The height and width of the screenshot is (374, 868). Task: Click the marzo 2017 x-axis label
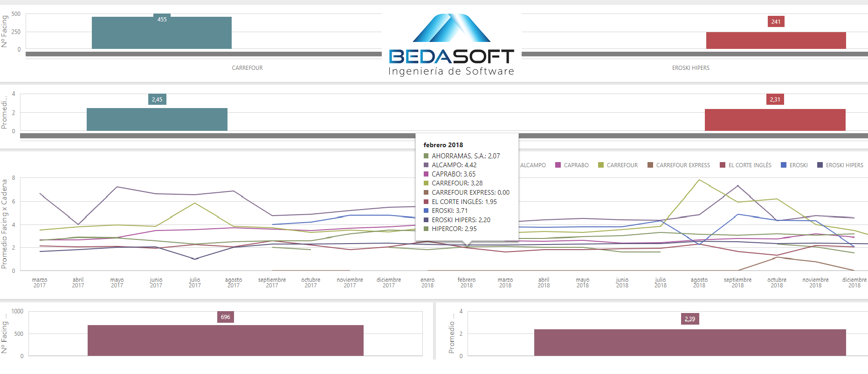[x=40, y=283]
